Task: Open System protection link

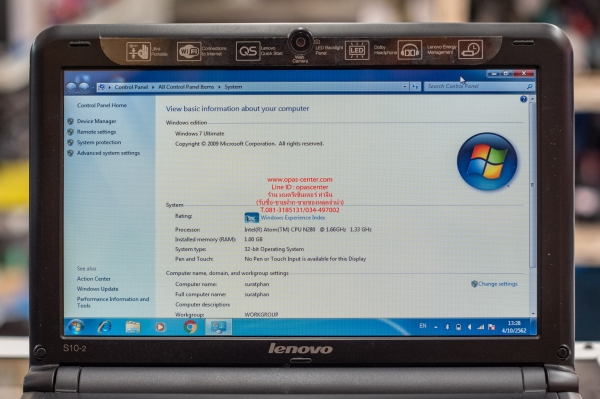Action: tap(99, 142)
